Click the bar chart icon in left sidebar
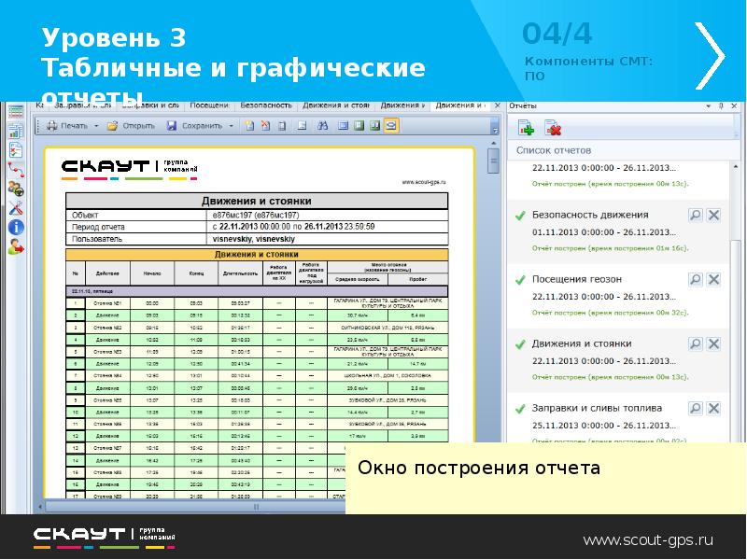 (16, 131)
